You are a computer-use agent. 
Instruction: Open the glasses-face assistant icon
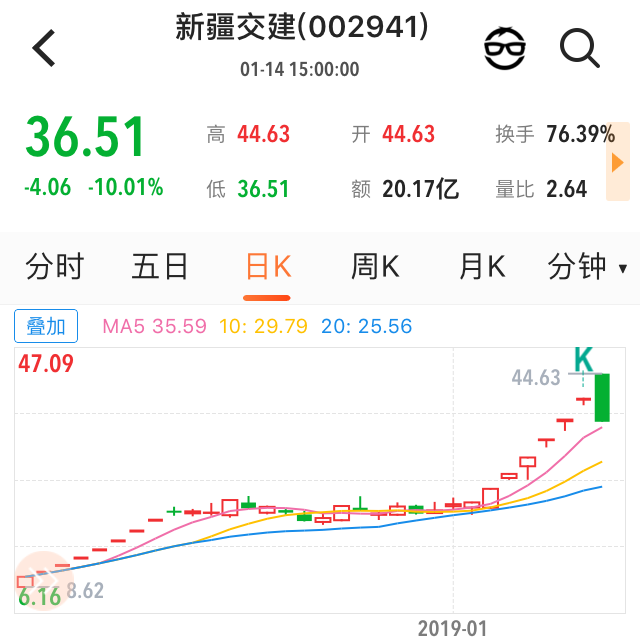(x=504, y=48)
